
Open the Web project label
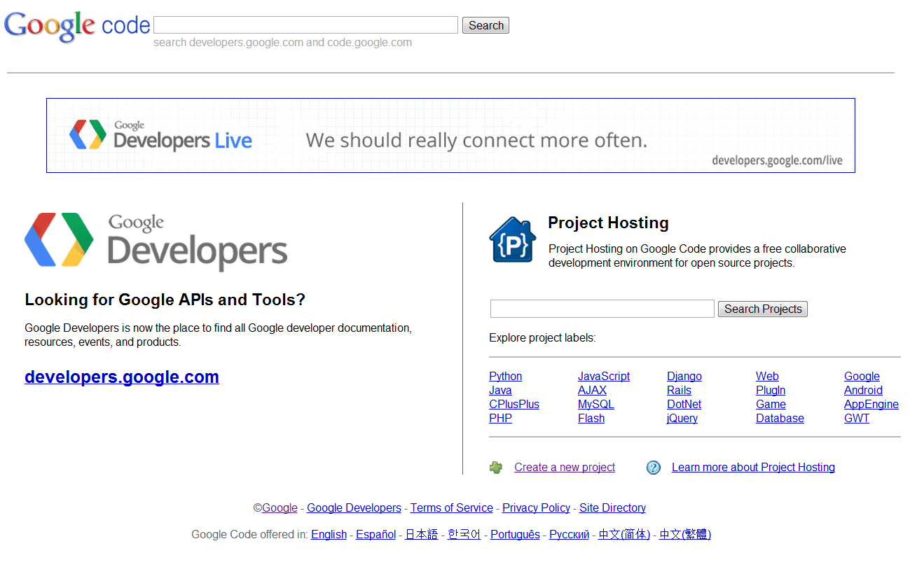pyautogui.click(x=767, y=377)
